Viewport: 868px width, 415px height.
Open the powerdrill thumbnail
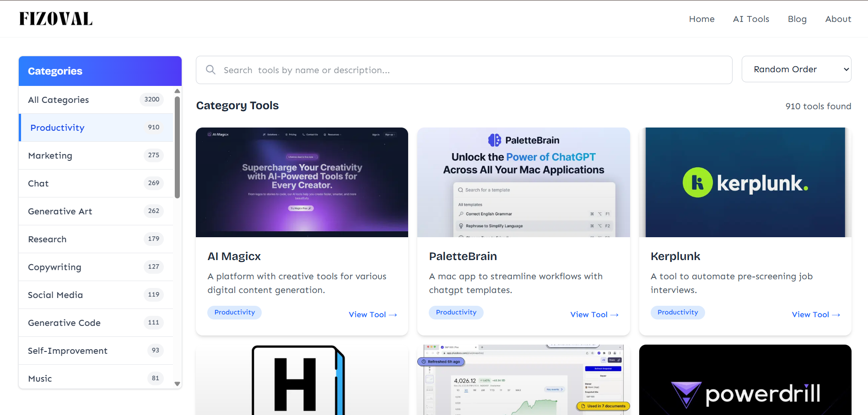click(x=745, y=380)
